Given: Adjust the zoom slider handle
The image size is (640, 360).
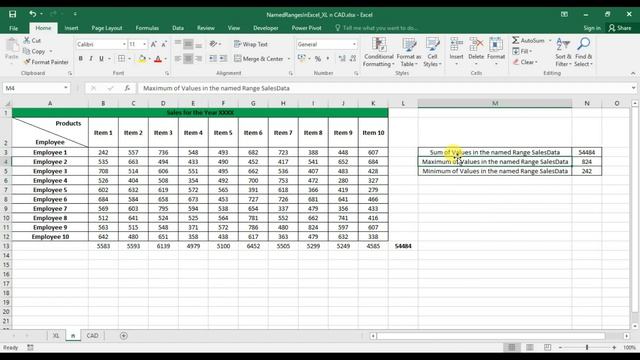Looking at the screenshot, I should 587,347.
